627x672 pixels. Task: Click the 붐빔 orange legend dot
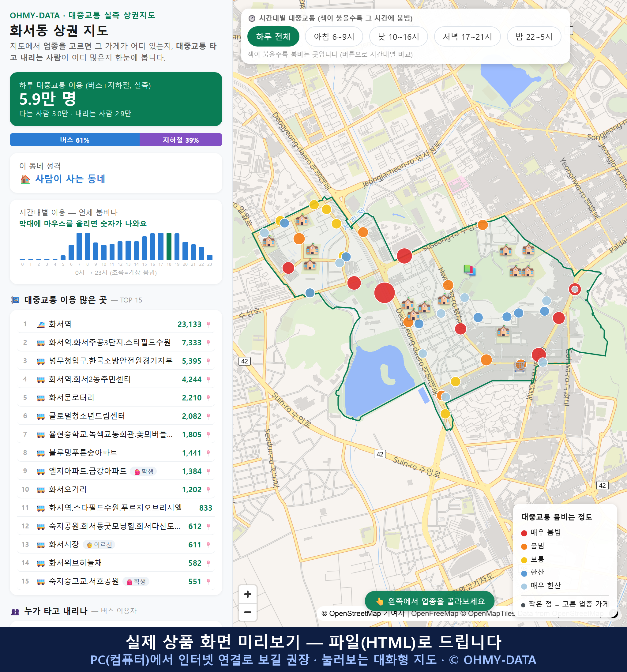(524, 546)
